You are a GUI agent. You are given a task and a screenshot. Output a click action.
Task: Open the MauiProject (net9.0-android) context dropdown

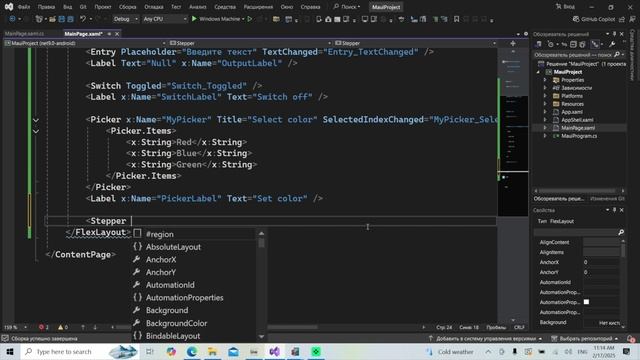coord(86,43)
